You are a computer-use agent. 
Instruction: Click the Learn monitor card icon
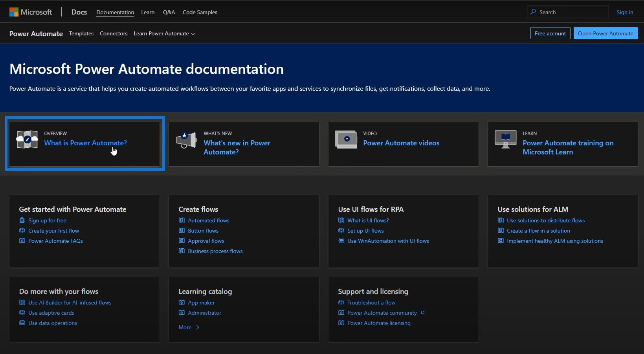point(506,139)
